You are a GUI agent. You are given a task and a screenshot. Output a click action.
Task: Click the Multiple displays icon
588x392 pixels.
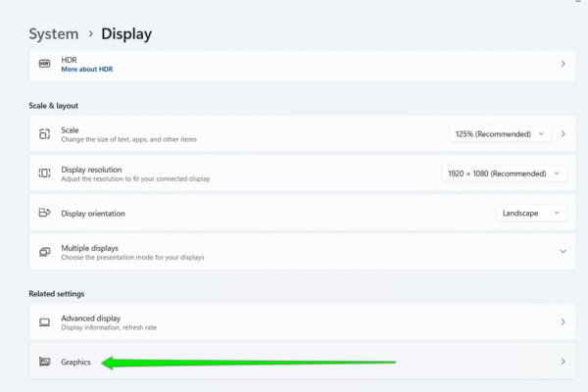point(44,252)
